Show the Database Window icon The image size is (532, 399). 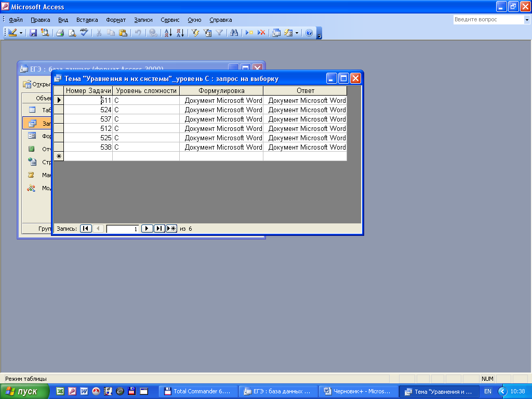[276, 33]
